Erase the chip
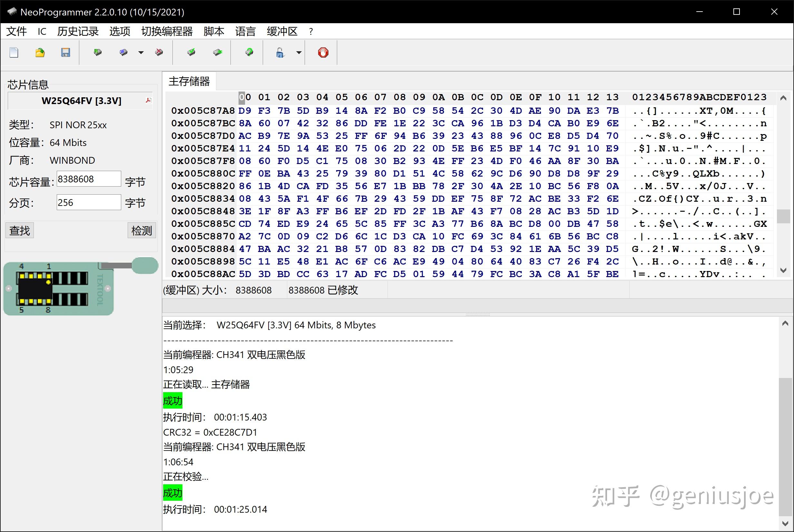 point(159,53)
